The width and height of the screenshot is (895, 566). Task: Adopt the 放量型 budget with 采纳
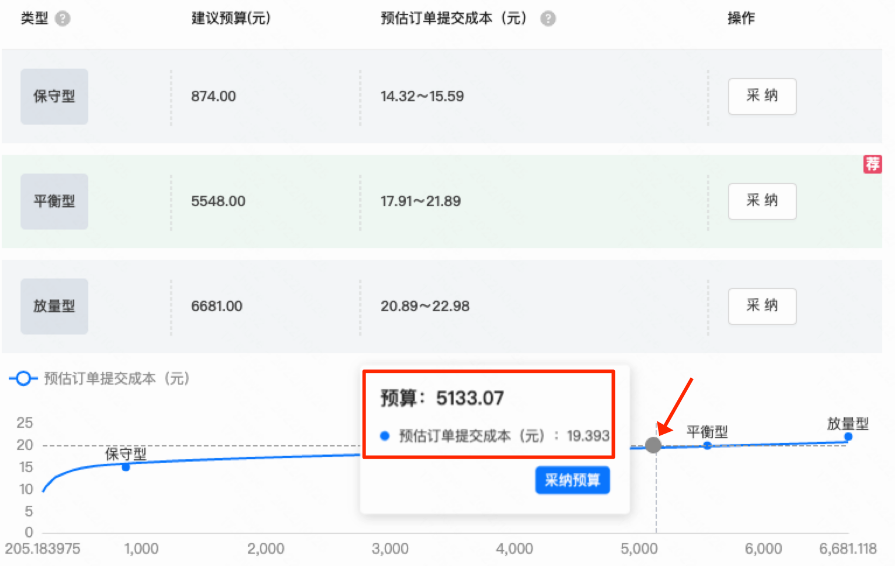pyautogui.click(x=762, y=306)
